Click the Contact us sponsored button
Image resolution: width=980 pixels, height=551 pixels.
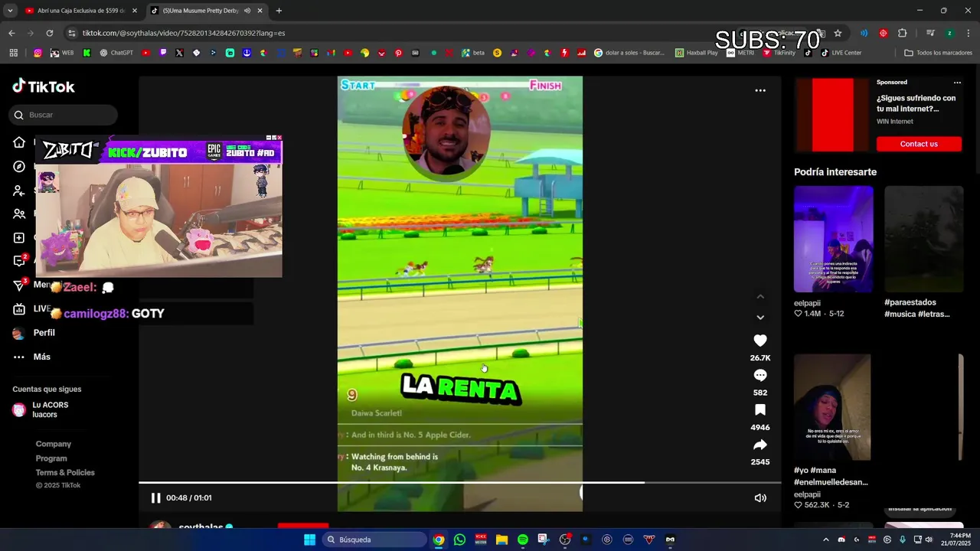(919, 144)
